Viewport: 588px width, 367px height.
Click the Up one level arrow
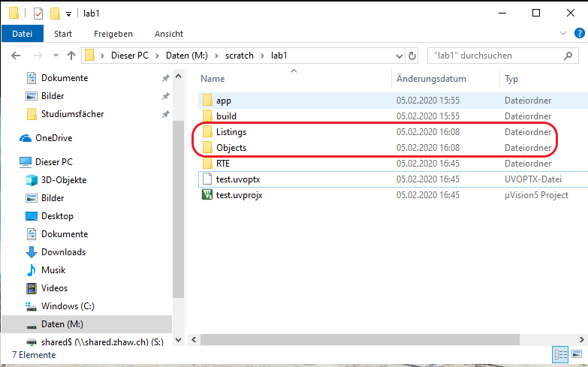[71, 56]
